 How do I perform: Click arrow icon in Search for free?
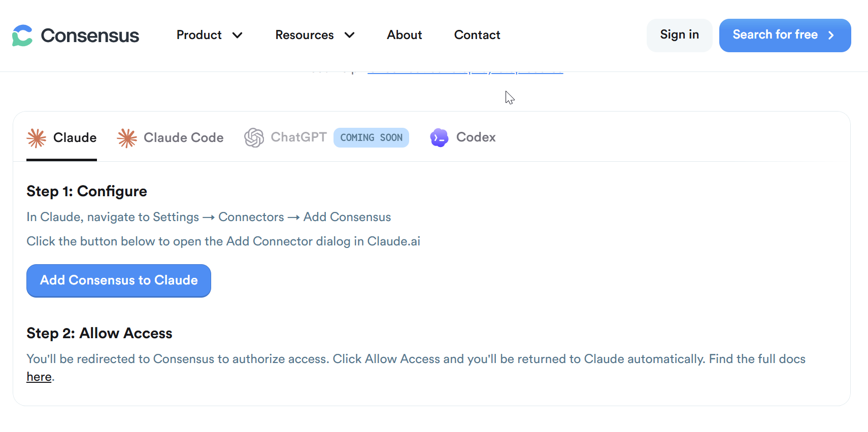831,35
